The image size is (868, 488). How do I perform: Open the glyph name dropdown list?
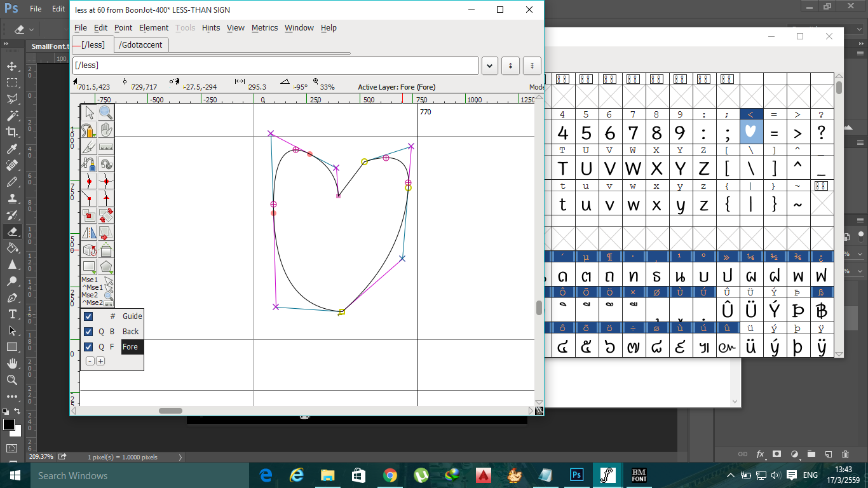tap(489, 65)
